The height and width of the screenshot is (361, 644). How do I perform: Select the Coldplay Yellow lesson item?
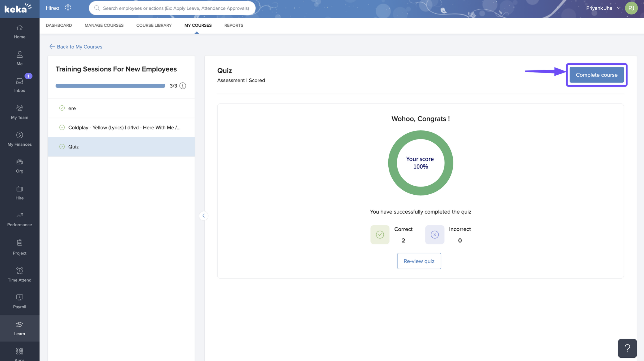(x=124, y=127)
